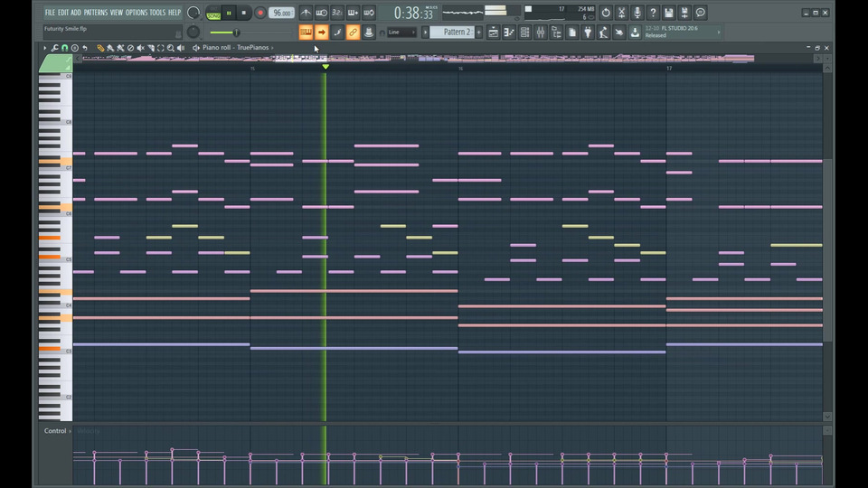Image resolution: width=868 pixels, height=488 pixels.
Task: Open the Playlist view icon
Action: [494, 33]
